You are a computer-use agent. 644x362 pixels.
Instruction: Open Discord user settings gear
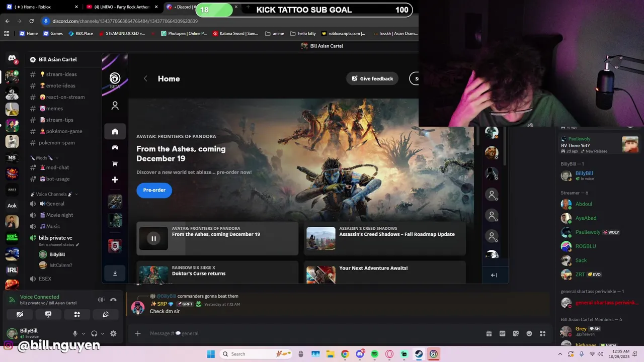[x=113, y=333]
